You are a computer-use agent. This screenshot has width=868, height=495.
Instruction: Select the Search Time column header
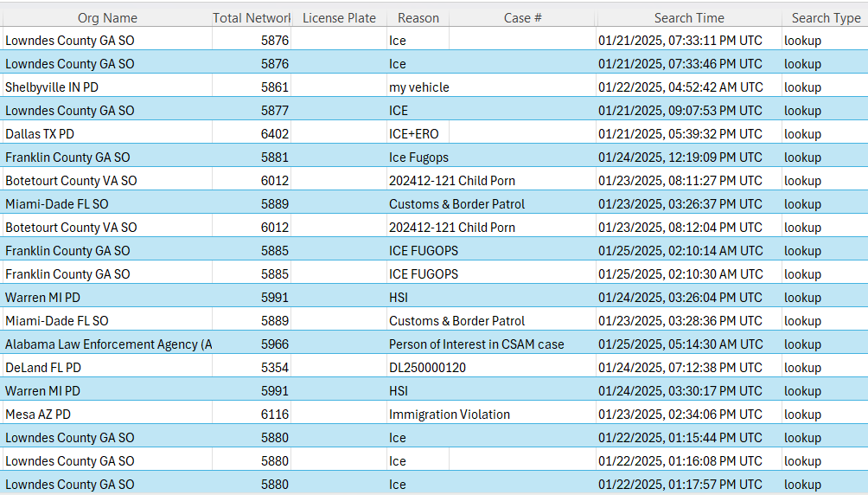pyautogui.click(x=689, y=17)
